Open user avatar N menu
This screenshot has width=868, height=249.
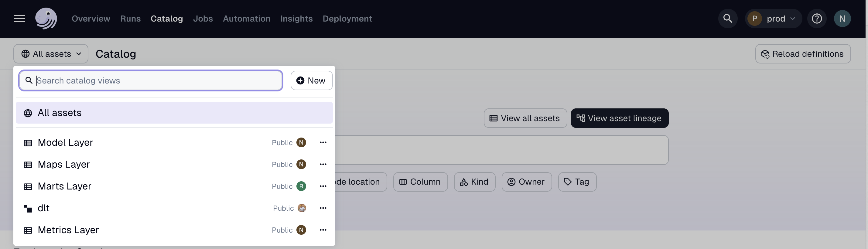[842, 19]
